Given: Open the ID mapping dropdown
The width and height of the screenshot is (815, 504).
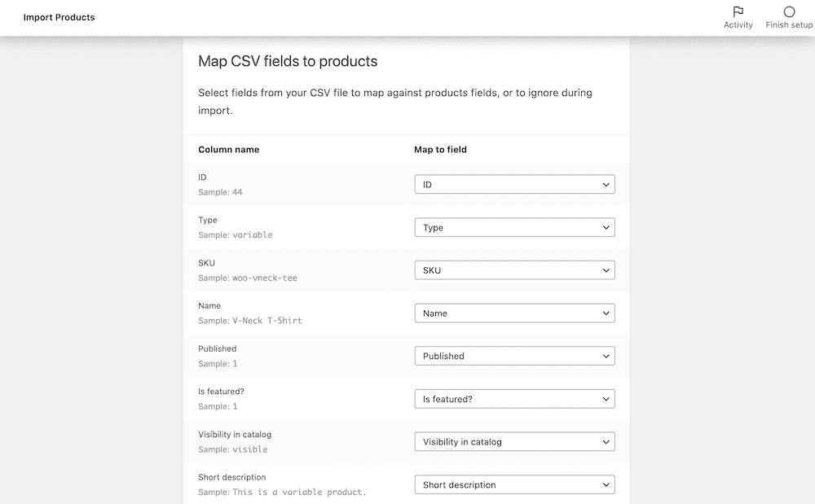Looking at the screenshot, I should [514, 184].
